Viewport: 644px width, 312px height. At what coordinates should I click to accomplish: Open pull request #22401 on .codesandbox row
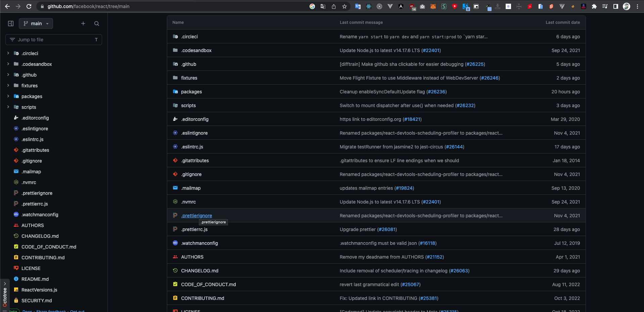click(431, 50)
